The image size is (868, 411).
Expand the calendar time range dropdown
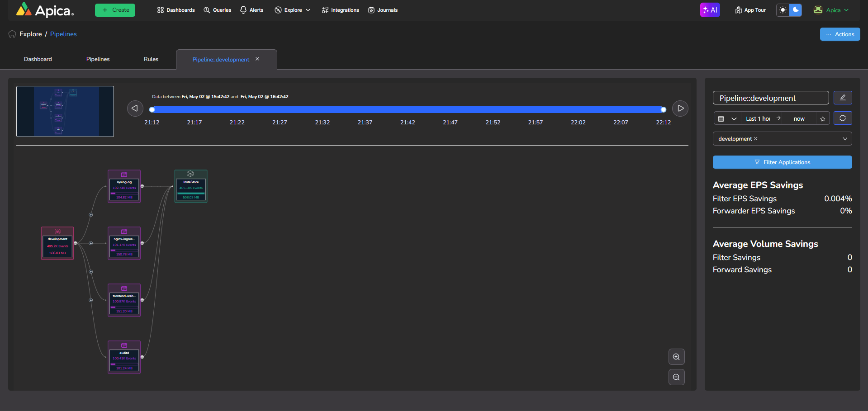[727, 118]
